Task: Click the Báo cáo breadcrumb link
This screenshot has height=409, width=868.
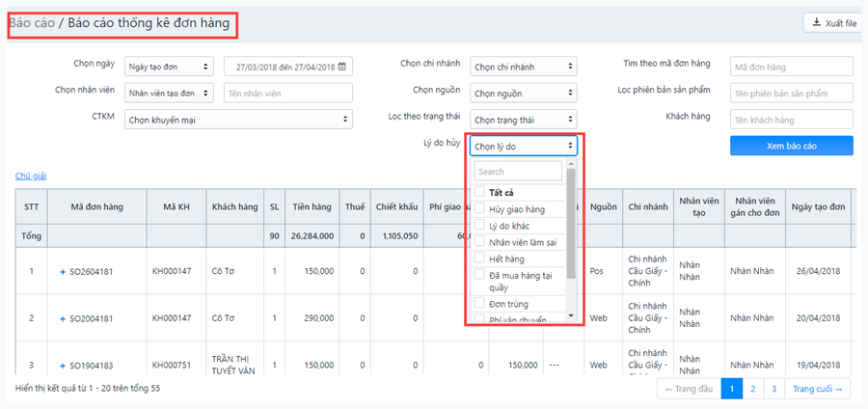Action: pyautogui.click(x=32, y=23)
